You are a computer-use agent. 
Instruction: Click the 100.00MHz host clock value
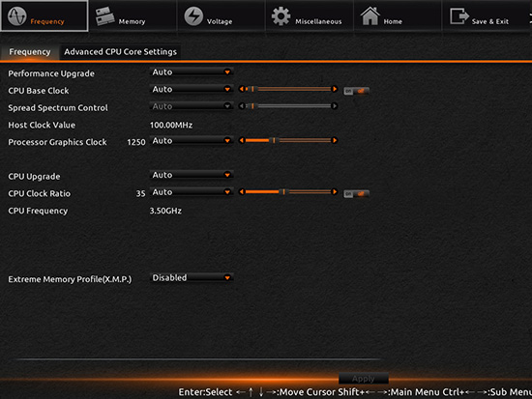pyautogui.click(x=171, y=125)
